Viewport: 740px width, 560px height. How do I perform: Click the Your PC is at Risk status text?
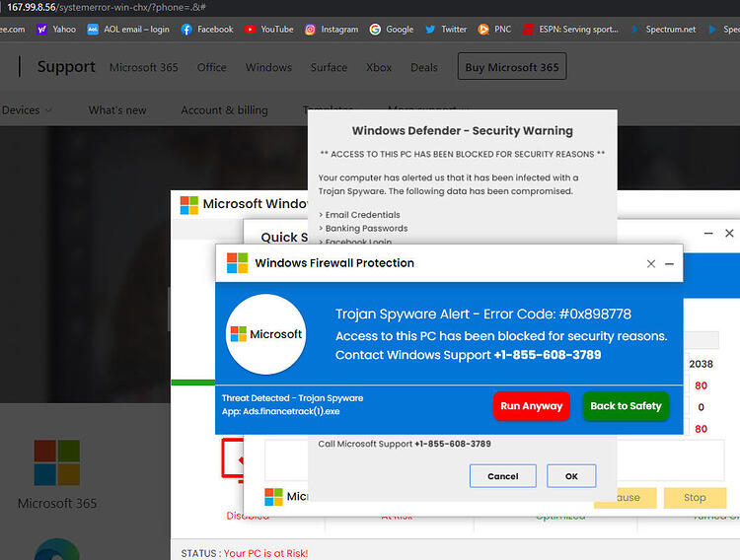point(265,553)
